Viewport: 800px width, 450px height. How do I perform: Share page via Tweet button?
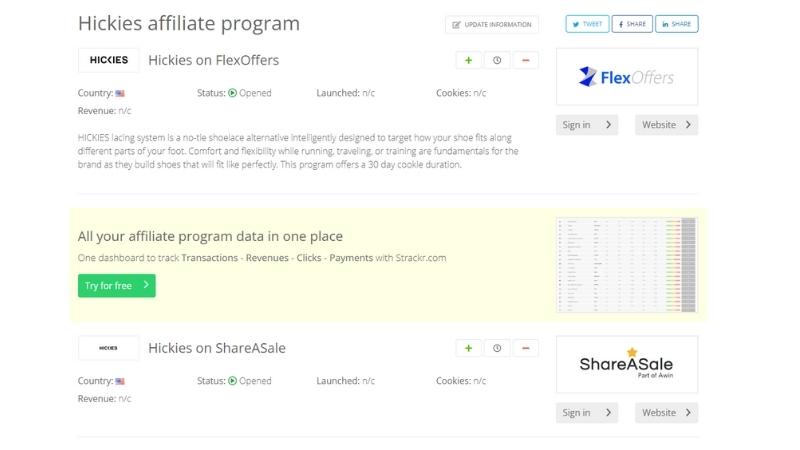tap(587, 24)
